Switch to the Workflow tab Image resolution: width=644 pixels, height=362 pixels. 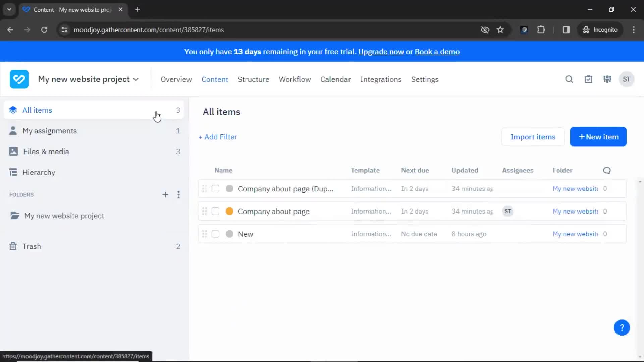294,79
